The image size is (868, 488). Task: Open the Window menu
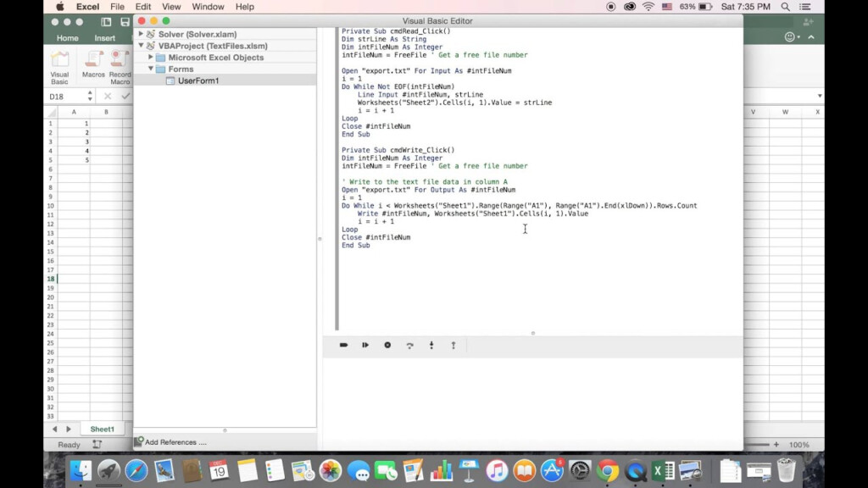pyautogui.click(x=208, y=7)
